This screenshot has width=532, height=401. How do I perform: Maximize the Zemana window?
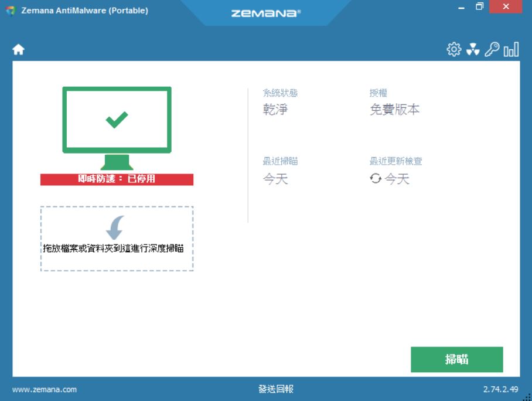(x=479, y=6)
